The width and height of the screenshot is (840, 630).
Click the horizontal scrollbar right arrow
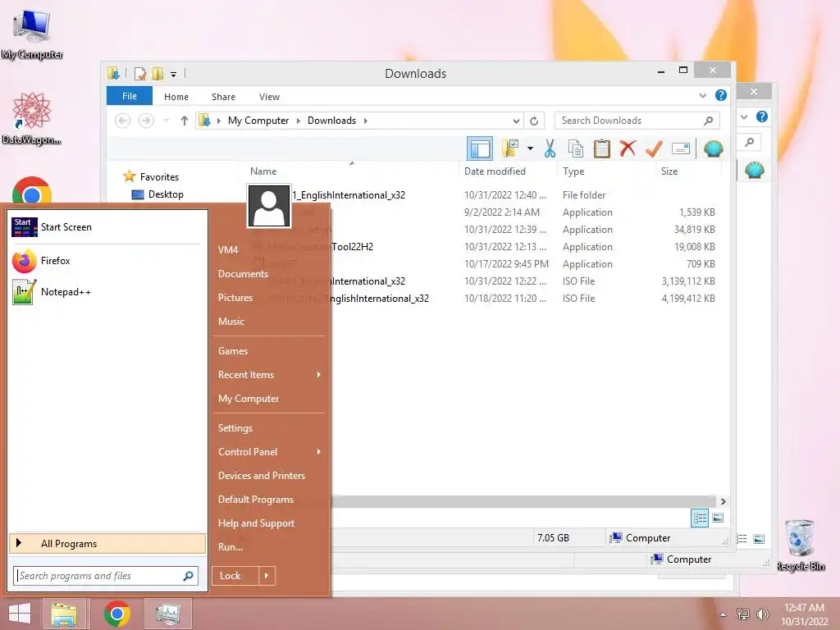(x=724, y=501)
